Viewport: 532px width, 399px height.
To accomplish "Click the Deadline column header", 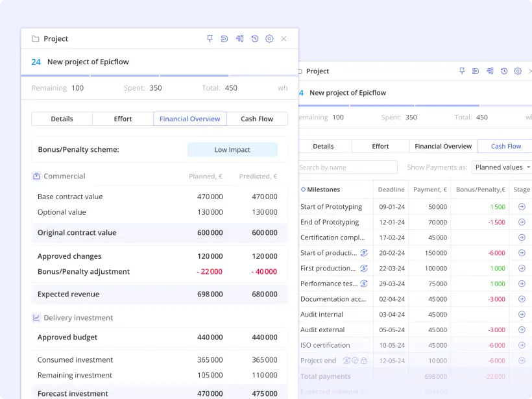I will coord(391,189).
